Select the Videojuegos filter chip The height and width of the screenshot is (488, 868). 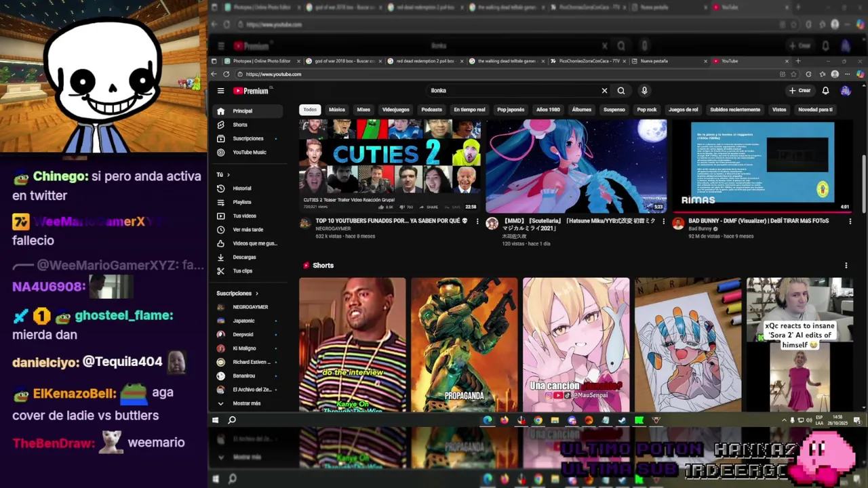coord(395,110)
